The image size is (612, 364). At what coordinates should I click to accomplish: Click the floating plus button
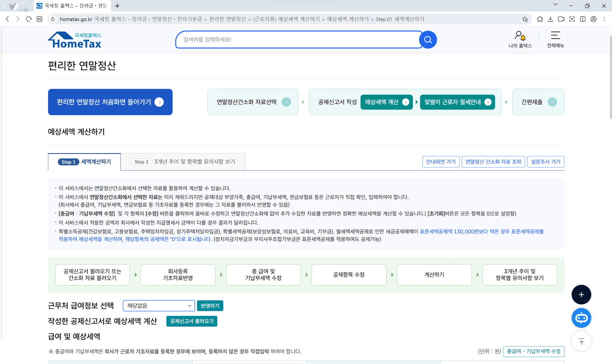coord(581,294)
